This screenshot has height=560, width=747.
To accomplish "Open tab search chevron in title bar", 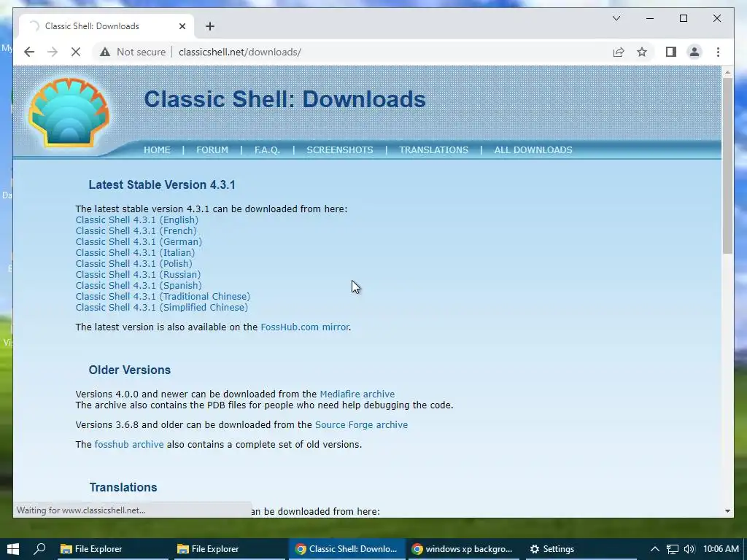I will pyautogui.click(x=616, y=18).
